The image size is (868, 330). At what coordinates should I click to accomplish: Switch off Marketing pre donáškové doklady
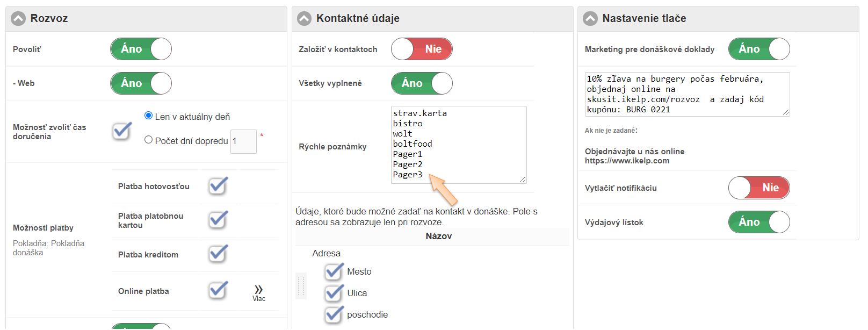pyautogui.click(x=759, y=49)
